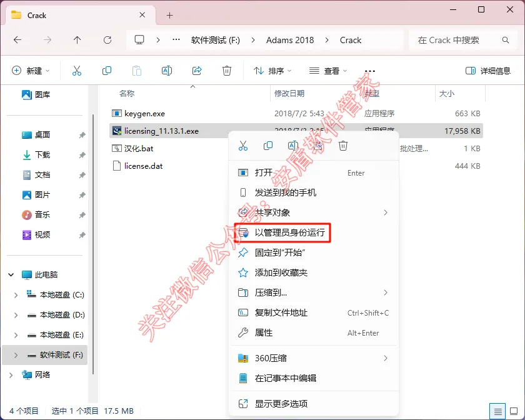Click the 软件测试 (F:) breadcrumb
This screenshot has height=420, width=525.
click(215, 40)
